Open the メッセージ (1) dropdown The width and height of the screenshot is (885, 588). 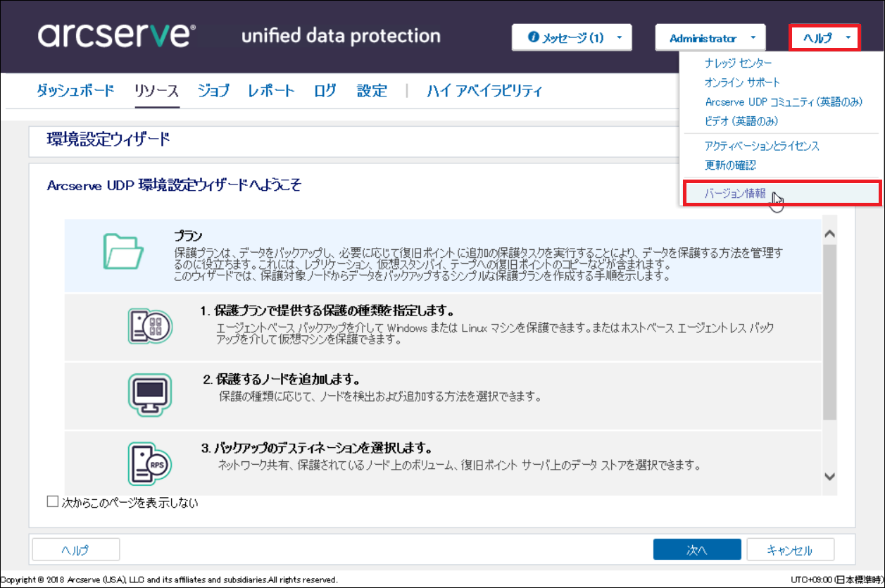pos(572,38)
